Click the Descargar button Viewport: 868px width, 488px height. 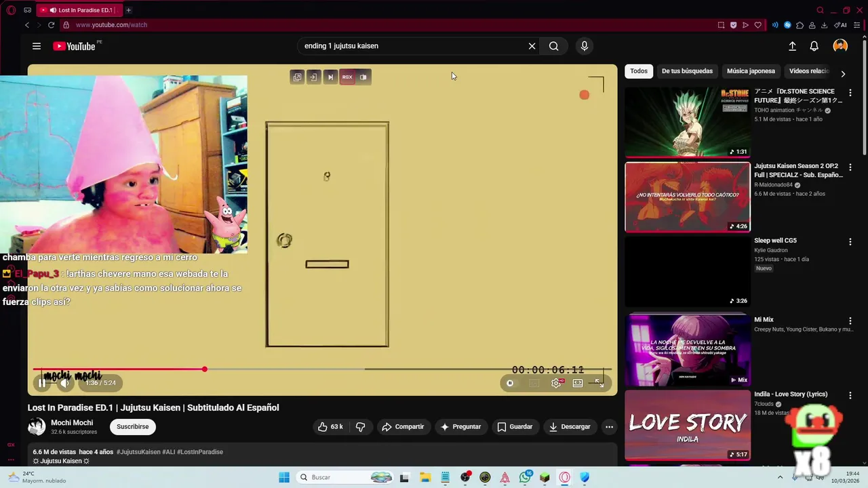pos(570,427)
